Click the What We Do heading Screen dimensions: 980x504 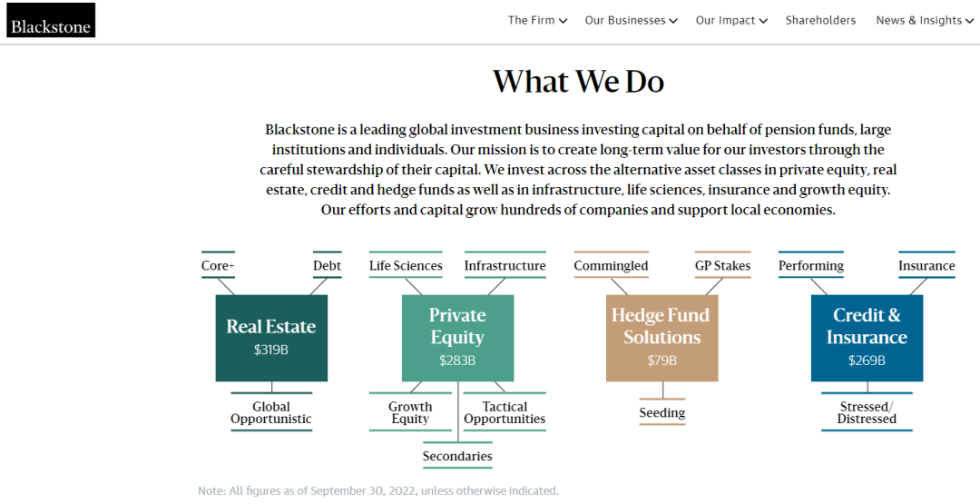(x=578, y=82)
